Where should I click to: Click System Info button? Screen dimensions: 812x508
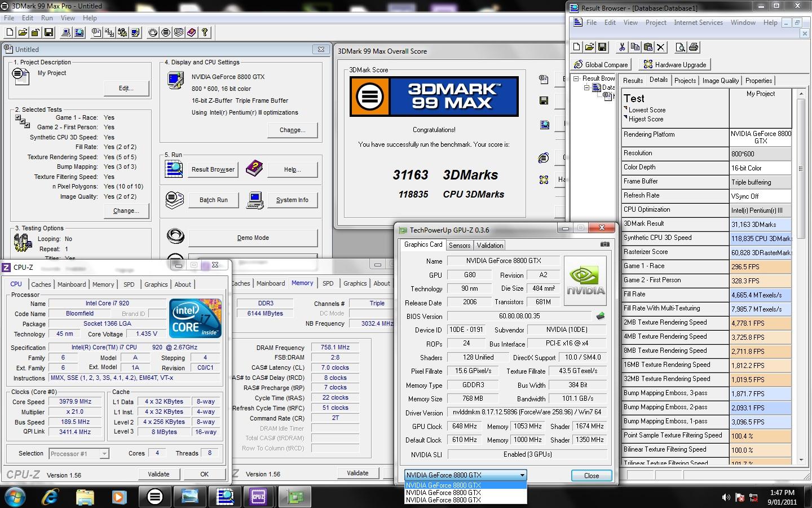(292, 200)
